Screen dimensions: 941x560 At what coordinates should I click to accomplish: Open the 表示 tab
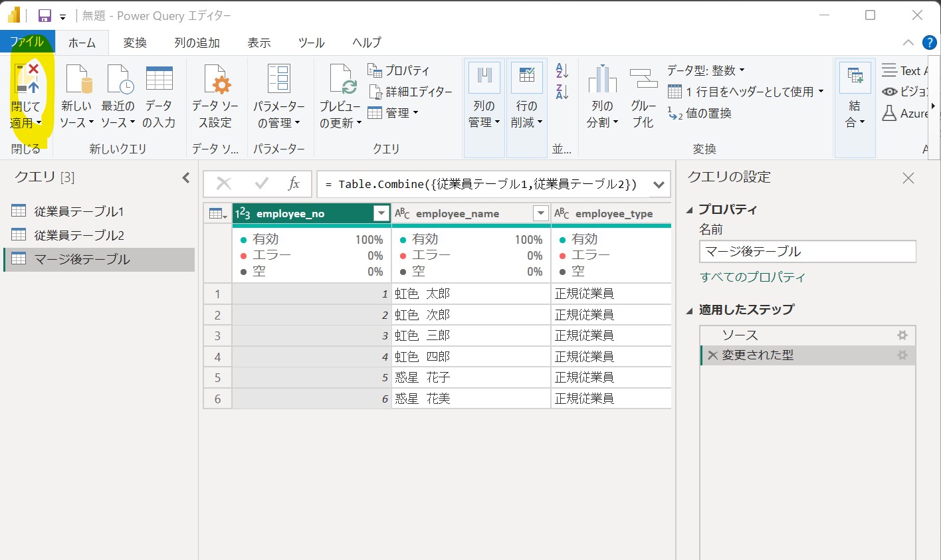coord(259,43)
